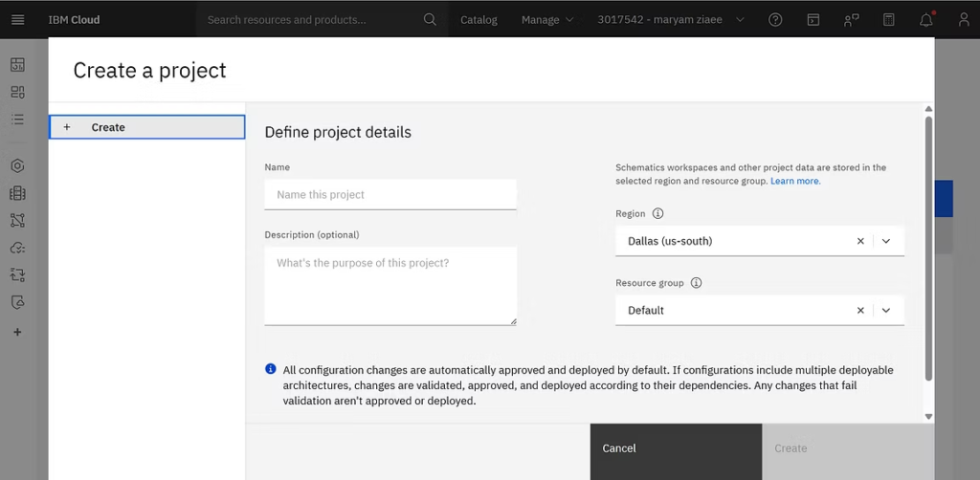Screen dimensions: 980x480
Task: Clear the Dallas (us-south) region selection
Action: pos(860,241)
